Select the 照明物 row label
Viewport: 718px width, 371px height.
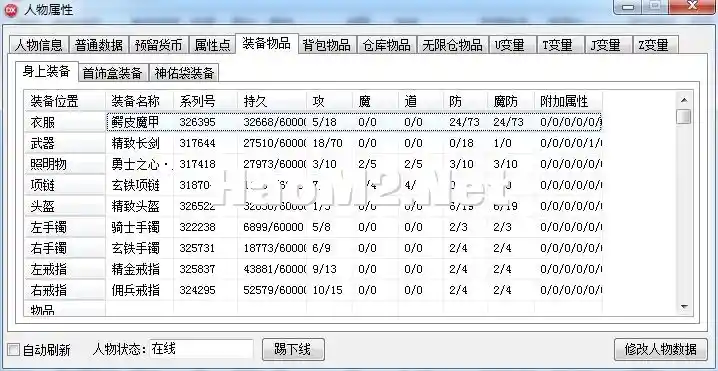(65, 164)
